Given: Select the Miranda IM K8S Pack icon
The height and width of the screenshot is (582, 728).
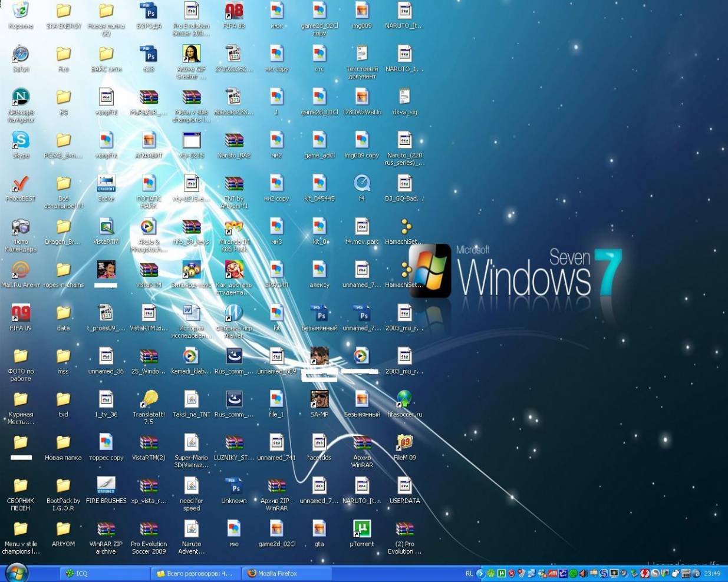Looking at the screenshot, I should (234, 227).
